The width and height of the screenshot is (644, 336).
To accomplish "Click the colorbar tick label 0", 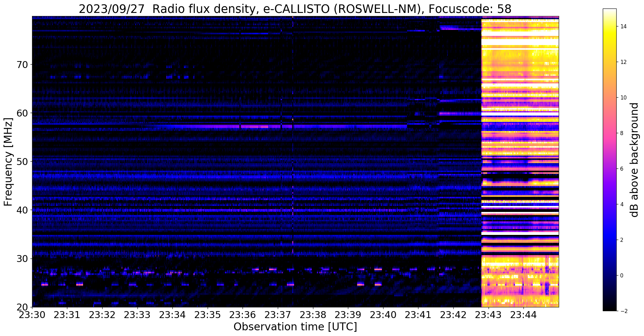I will [622, 276].
